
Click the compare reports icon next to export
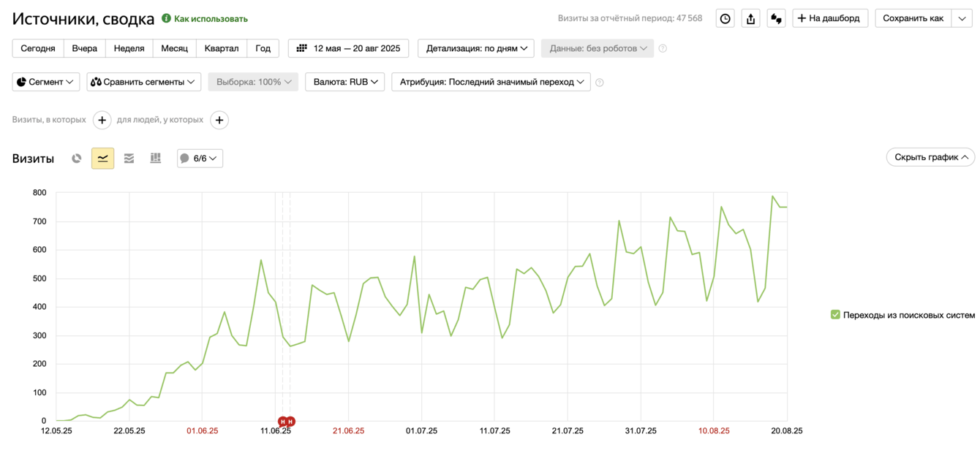(x=776, y=19)
